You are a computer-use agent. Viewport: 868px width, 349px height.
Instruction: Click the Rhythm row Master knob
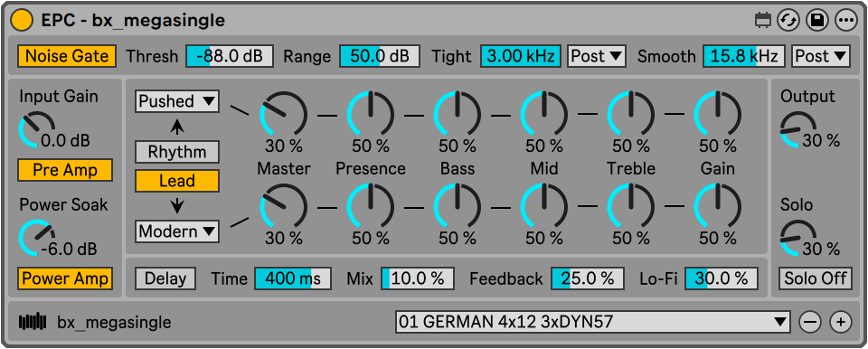point(284,114)
